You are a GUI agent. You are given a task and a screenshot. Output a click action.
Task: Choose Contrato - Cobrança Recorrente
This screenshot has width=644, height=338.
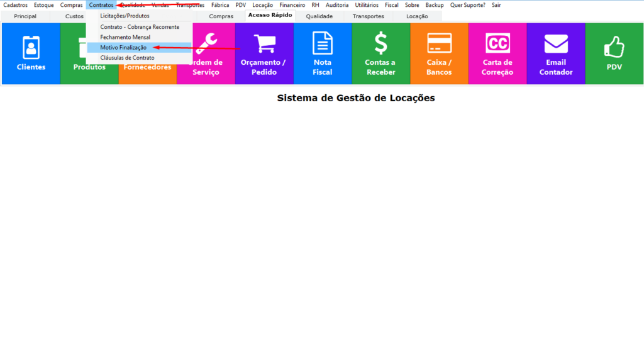point(140,27)
